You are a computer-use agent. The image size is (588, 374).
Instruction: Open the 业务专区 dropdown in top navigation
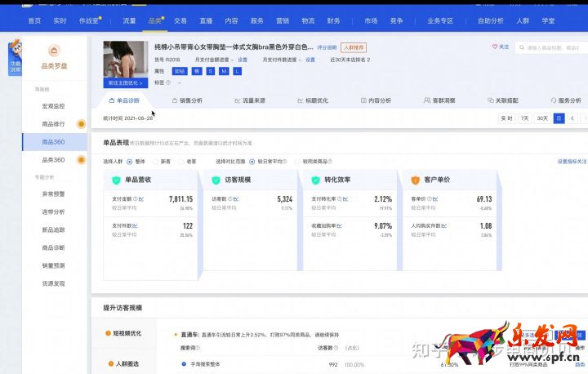click(439, 20)
